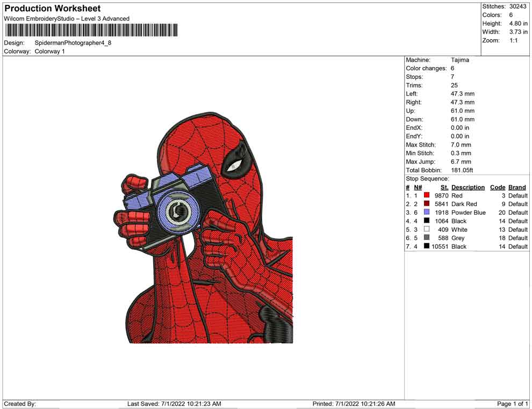
Task: Click the 'Page 1 of 1' footer text
Action: click(512, 404)
